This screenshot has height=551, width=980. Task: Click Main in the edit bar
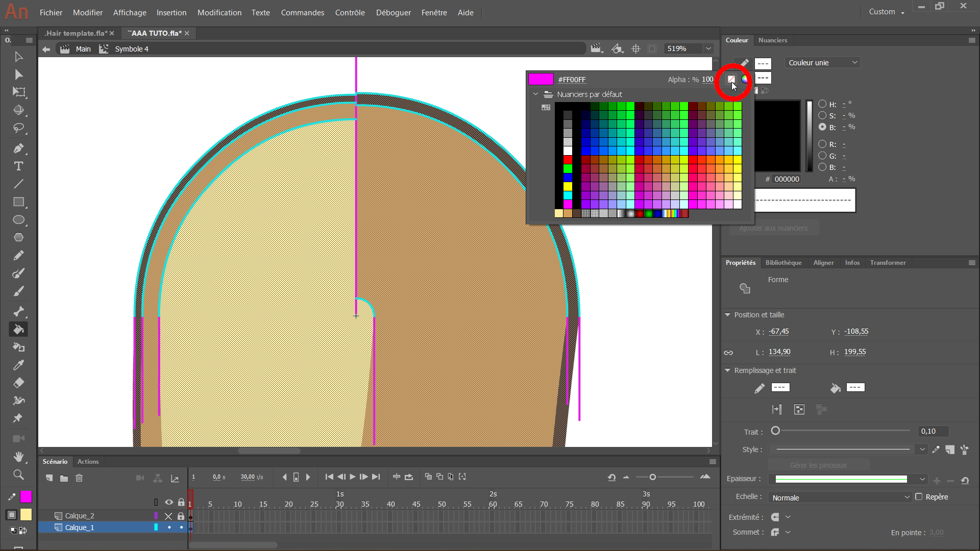coord(83,49)
